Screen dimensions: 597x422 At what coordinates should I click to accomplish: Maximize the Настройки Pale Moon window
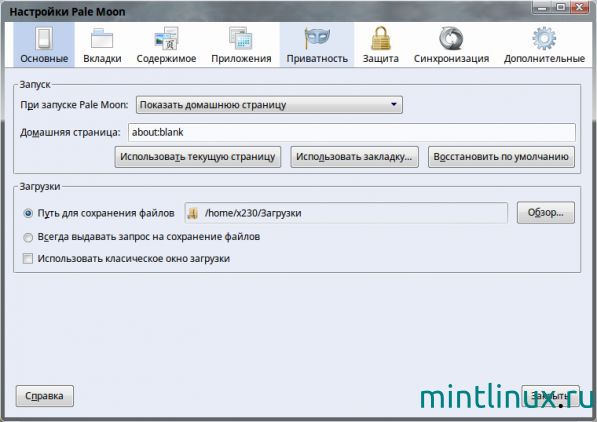[x=560, y=8]
